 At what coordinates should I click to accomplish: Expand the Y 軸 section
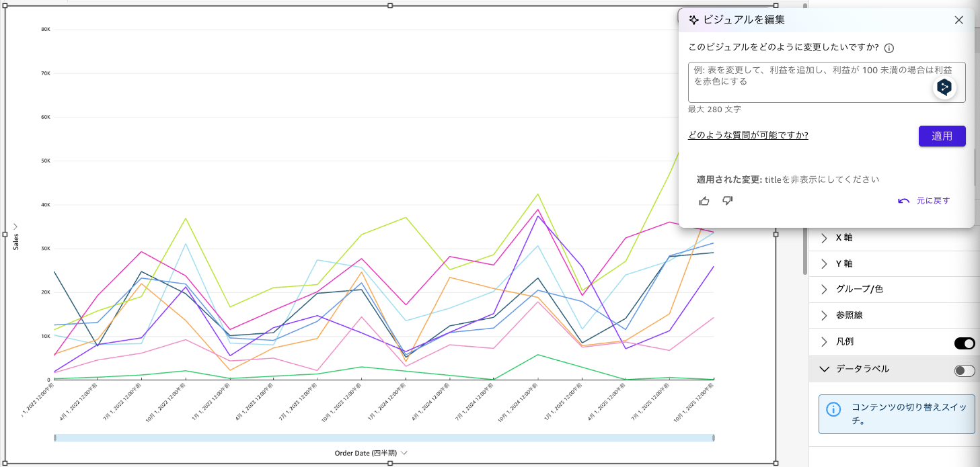(x=824, y=264)
